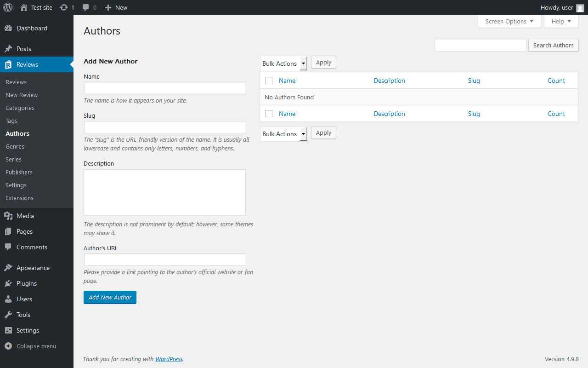Screen dimensions: 588x368
Task: Click the Tools wrench icon
Action: 8,315
